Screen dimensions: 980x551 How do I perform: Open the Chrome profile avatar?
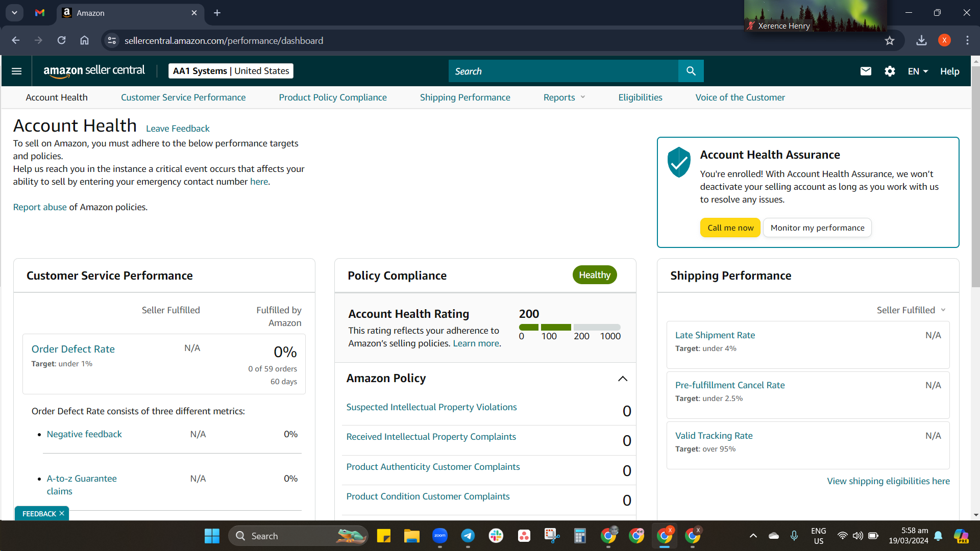pyautogui.click(x=944, y=40)
